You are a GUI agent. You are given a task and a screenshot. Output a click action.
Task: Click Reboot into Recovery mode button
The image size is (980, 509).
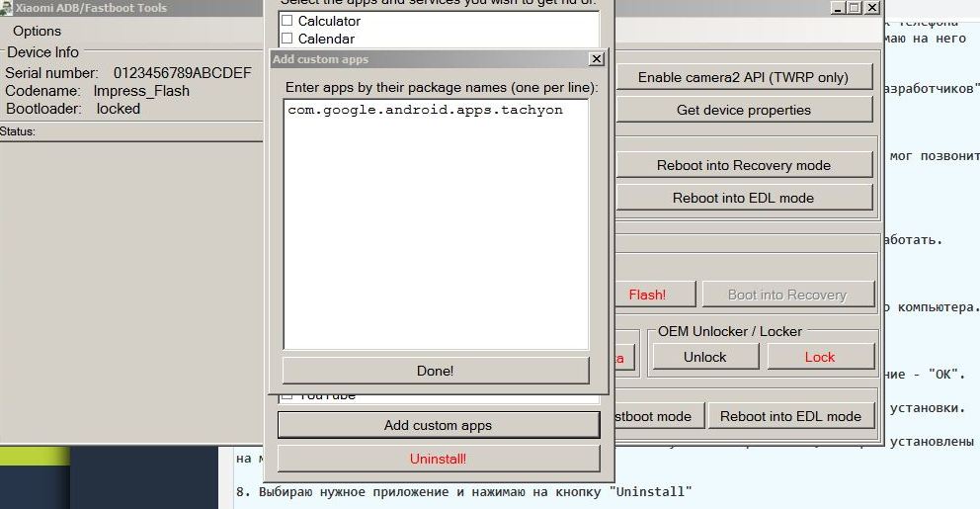[x=743, y=165]
